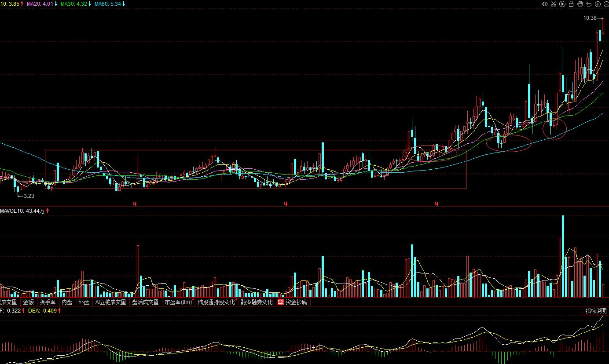The image size is (609, 364).
Task: Click the 指标说明 button
Action: pos(596,311)
